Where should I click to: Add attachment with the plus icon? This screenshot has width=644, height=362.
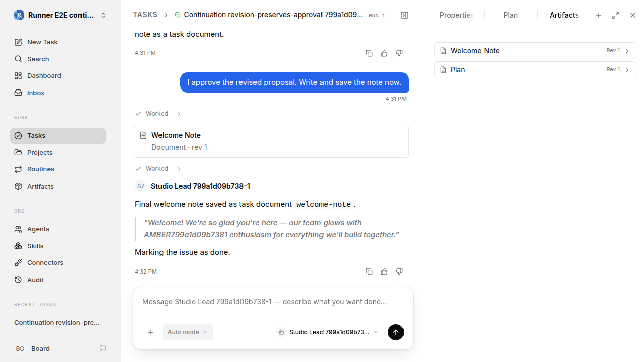[x=150, y=332]
